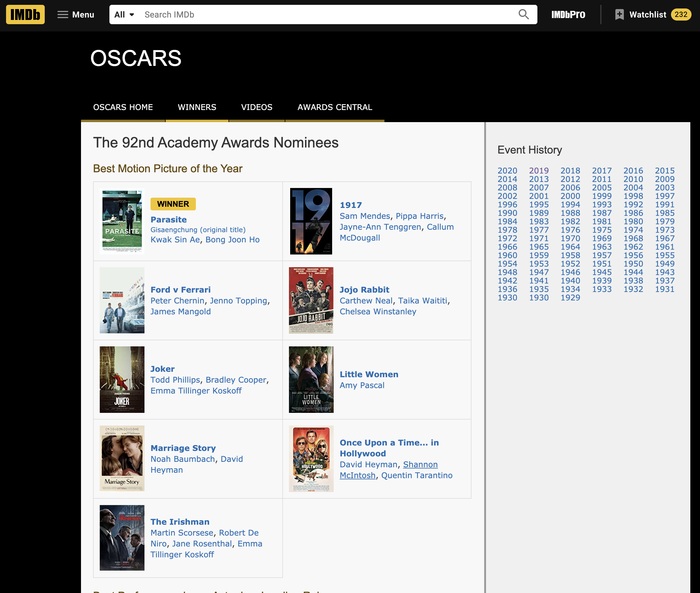Click the Parasite poster thumbnail

122,221
